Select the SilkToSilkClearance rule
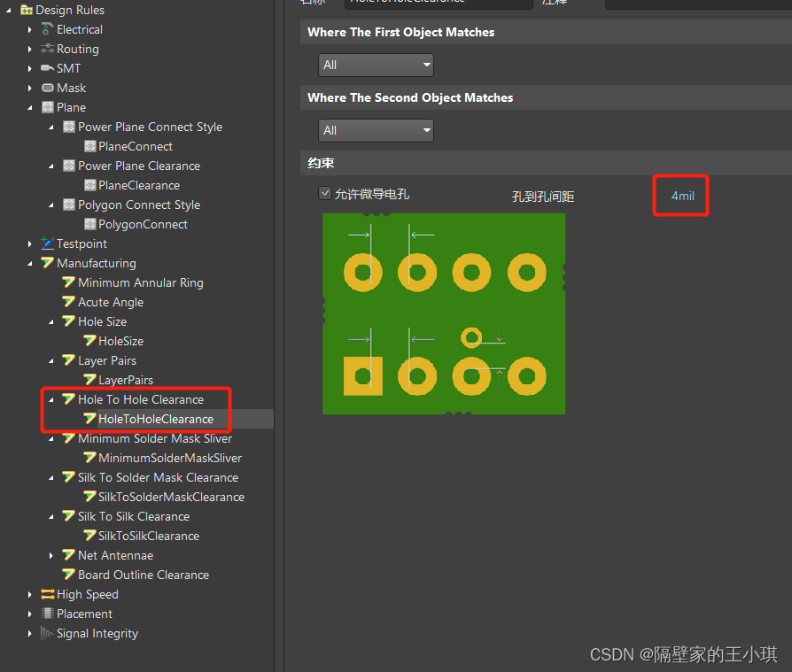Image resolution: width=792 pixels, height=672 pixels. pyautogui.click(x=149, y=536)
